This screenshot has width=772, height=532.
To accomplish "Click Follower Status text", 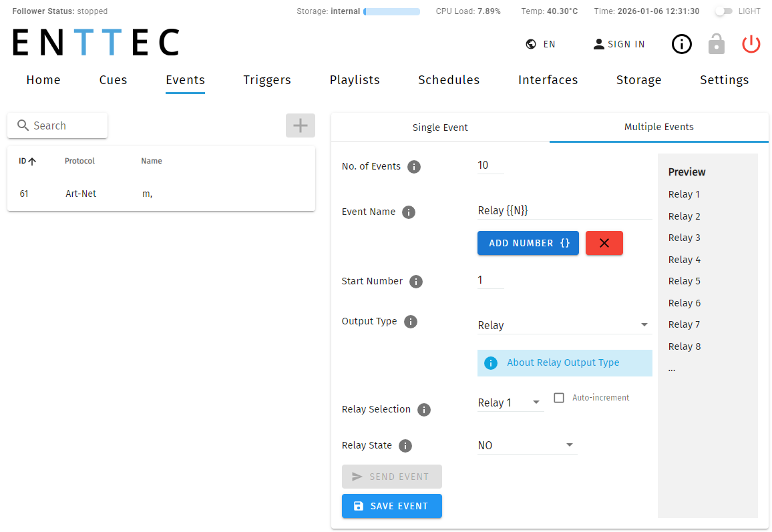I will (60, 11).
